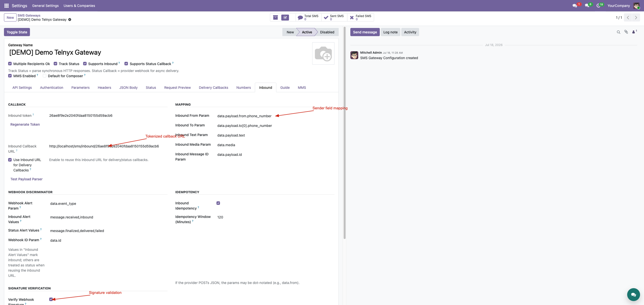
Task: Toggle Supports Status Callback checkbox
Action: pyautogui.click(x=126, y=64)
